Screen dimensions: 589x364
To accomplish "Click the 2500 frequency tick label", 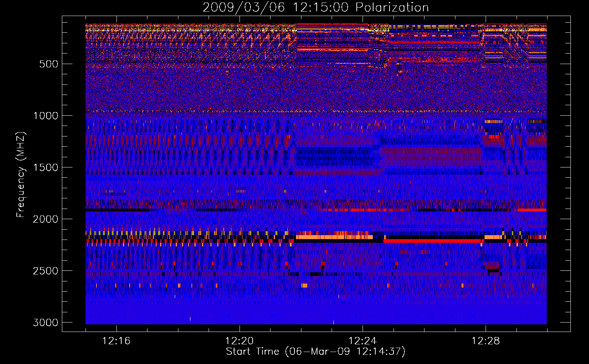I will coord(46,271).
